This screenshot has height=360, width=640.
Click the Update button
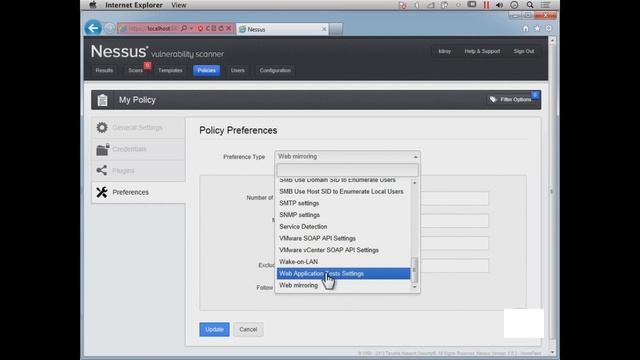click(214, 329)
